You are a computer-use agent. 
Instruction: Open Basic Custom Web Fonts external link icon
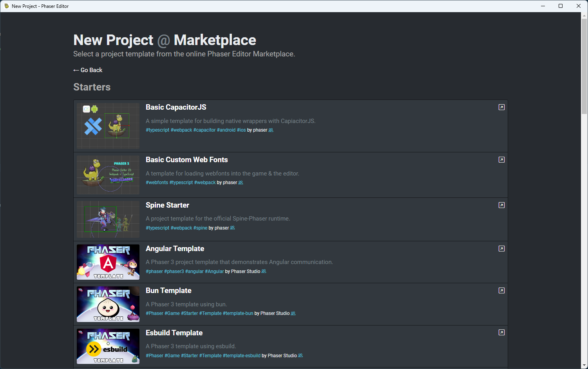tap(501, 160)
